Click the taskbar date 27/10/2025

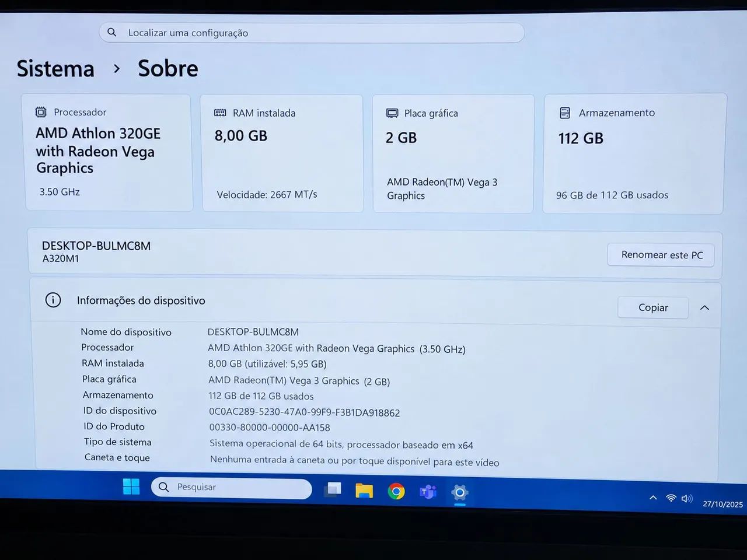[722, 504]
